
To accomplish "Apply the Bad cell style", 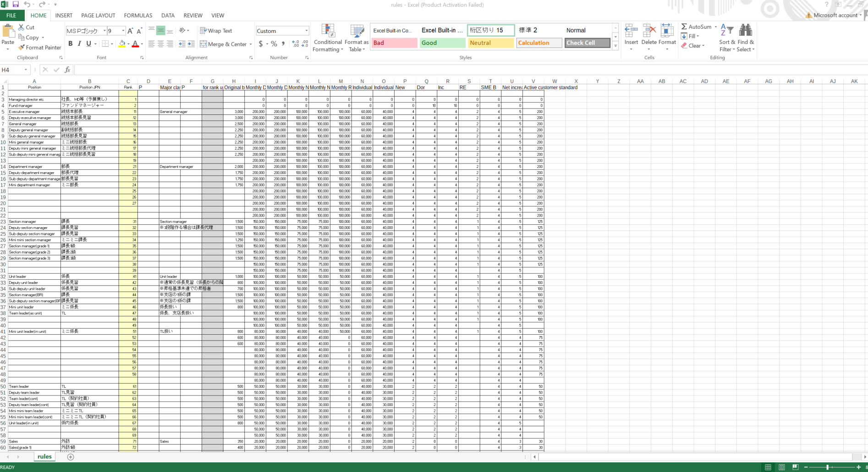I will coord(394,43).
